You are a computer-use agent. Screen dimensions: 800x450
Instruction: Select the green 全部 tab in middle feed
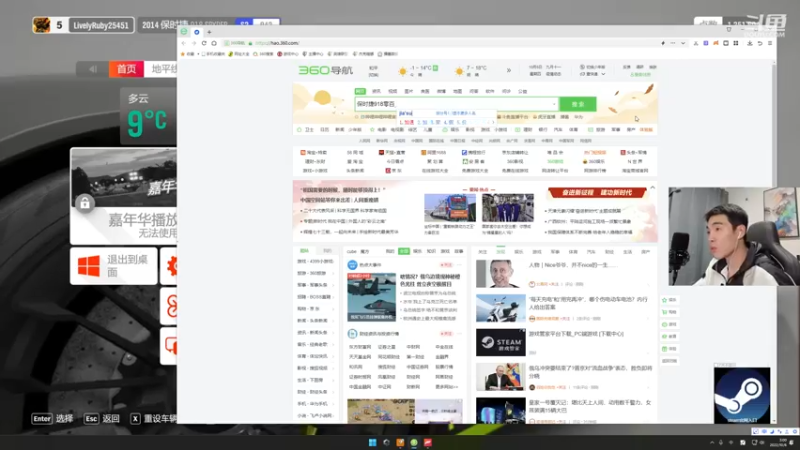(404, 252)
